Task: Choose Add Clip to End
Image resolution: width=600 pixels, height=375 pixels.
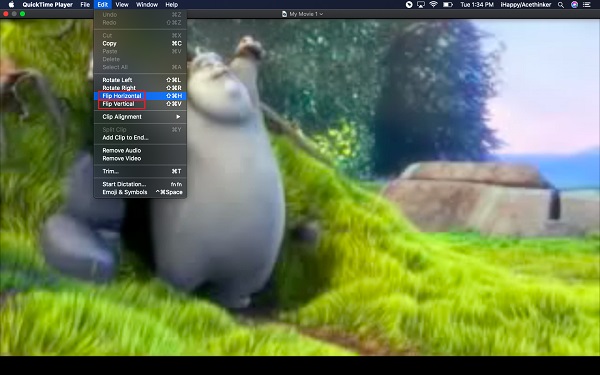Action: [140, 137]
